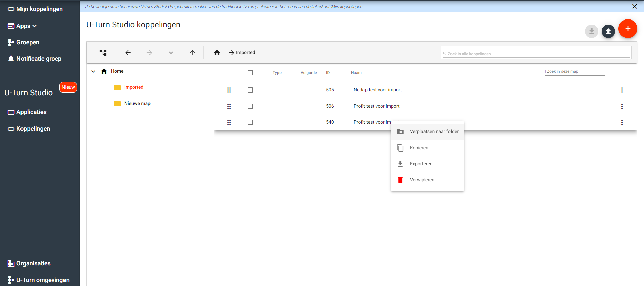
Task: Collapse the Home tree node
Action: pyautogui.click(x=94, y=71)
